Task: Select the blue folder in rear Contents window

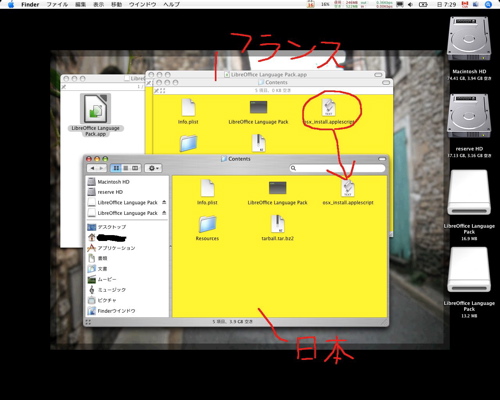Action: [188, 143]
